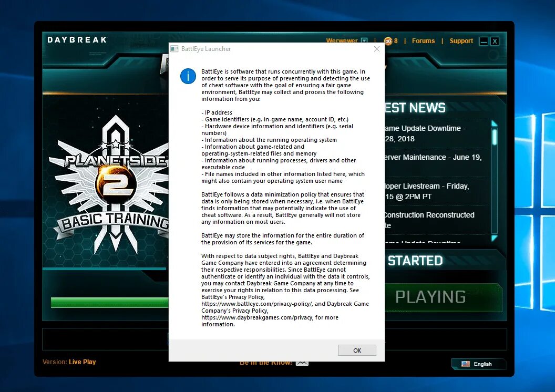Click the DAYBREAK logo
This screenshot has width=555, height=392.
pyautogui.click(x=77, y=39)
